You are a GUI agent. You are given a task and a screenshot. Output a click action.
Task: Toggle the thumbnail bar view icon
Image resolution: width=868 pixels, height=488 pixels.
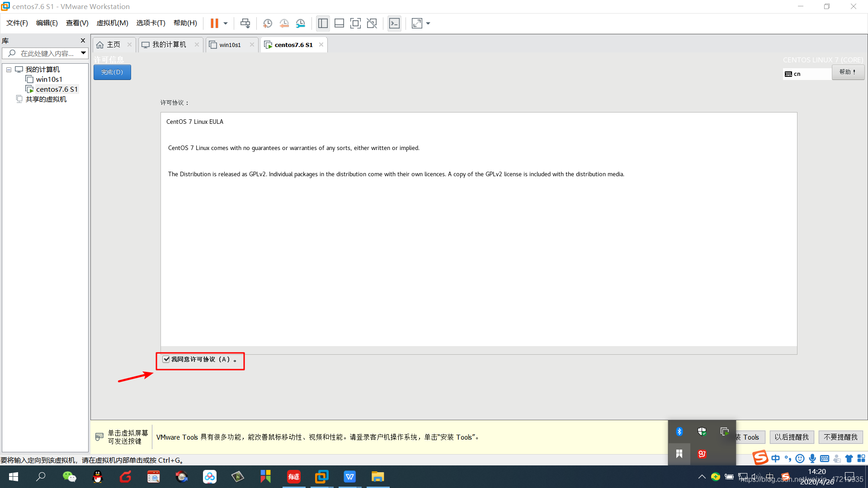[339, 23]
